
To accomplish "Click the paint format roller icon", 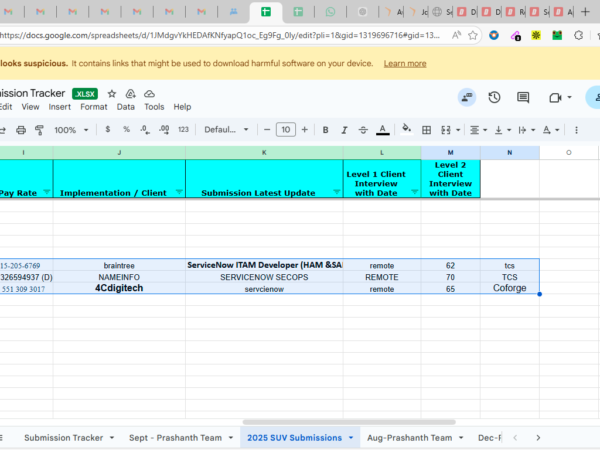I will [x=39, y=129].
